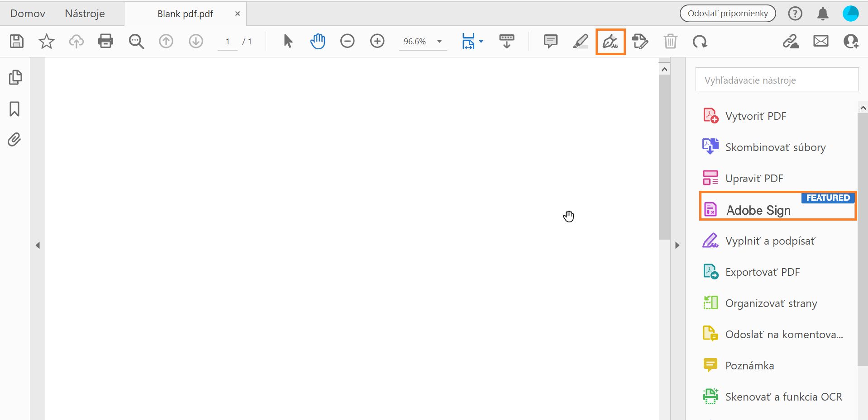This screenshot has width=868, height=420.
Task: Switch to the Domov tab
Action: [28, 14]
